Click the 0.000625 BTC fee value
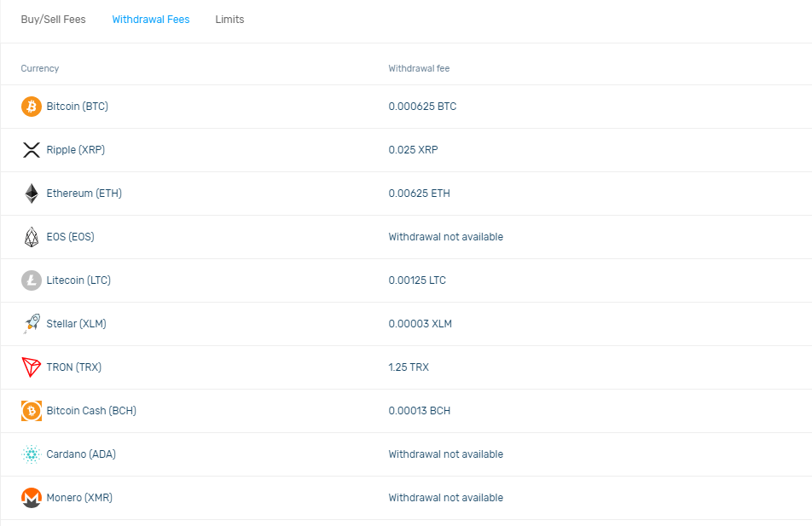 coord(422,107)
